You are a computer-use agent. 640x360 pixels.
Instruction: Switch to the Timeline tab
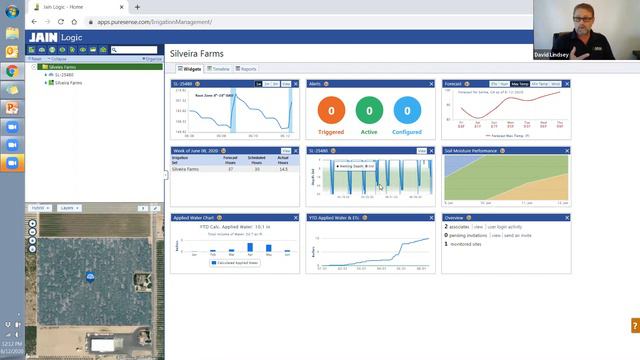(218, 69)
